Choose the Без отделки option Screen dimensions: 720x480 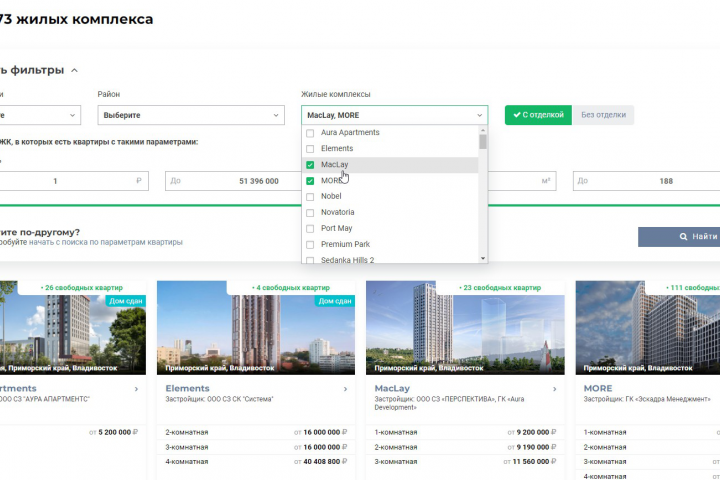coord(603,115)
